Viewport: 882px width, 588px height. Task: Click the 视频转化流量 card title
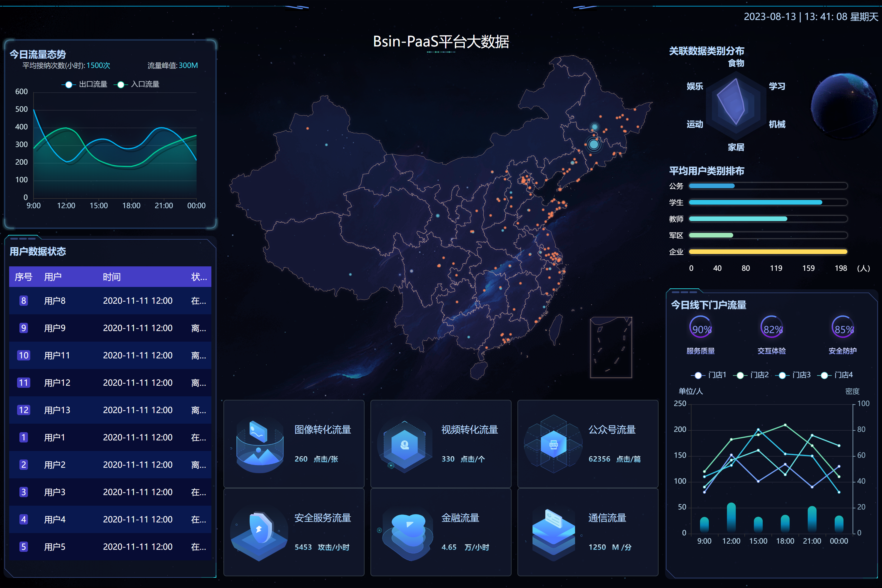tap(470, 429)
